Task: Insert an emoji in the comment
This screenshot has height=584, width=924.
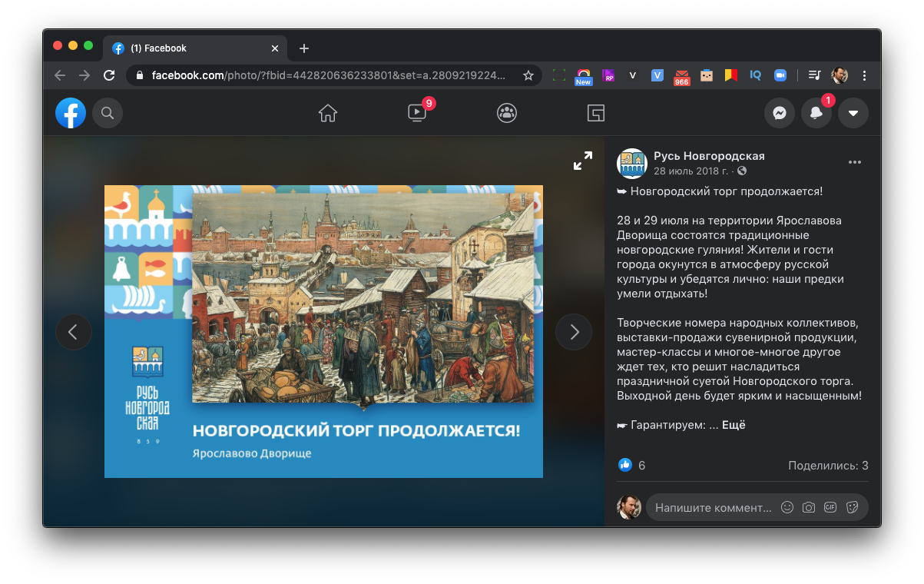Action: [x=787, y=507]
